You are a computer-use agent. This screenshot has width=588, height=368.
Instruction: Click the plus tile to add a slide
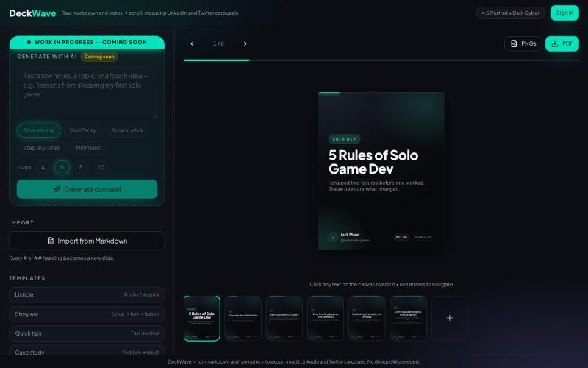tap(449, 318)
